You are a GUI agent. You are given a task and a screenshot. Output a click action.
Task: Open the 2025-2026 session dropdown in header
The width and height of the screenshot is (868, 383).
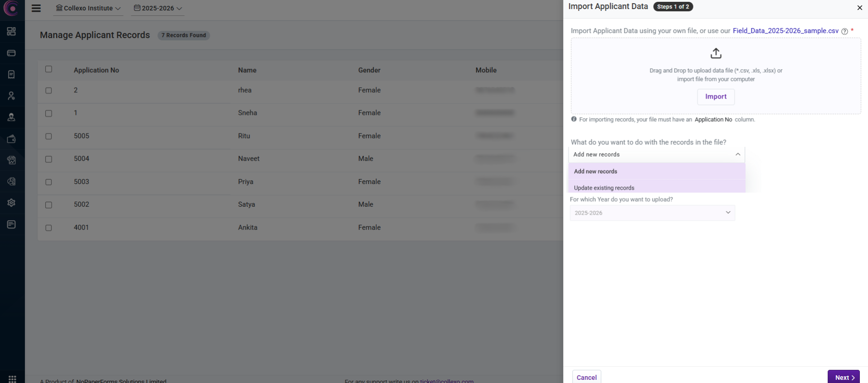tap(158, 8)
